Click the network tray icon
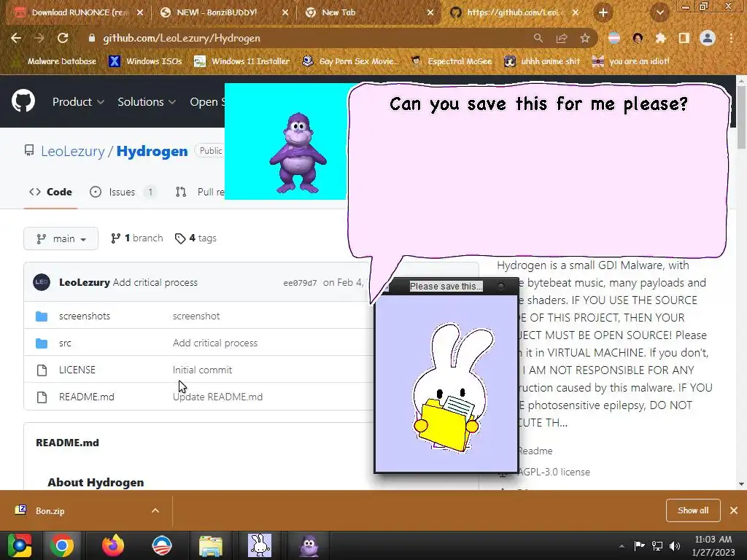Image resolution: width=747 pixels, height=560 pixels. 657,546
